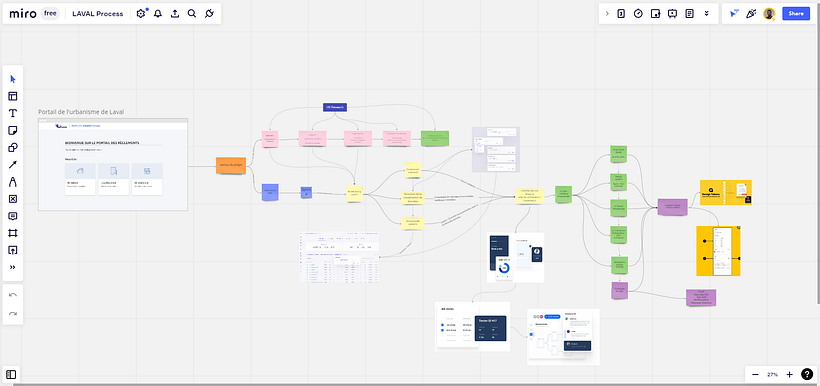Select the Laval portal screenshot frame

point(113,165)
